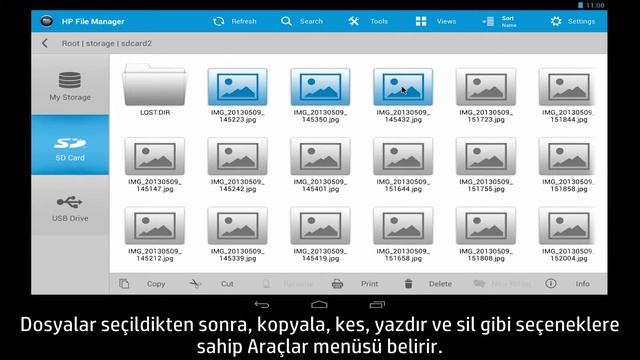
Task: Click the Print printer icon
Action: (337, 284)
